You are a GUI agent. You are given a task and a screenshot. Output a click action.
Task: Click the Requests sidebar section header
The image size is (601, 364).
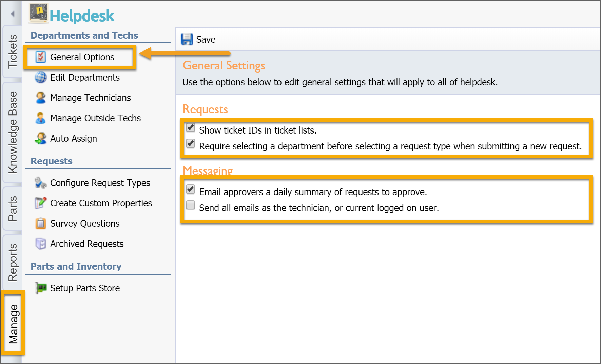click(x=52, y=161)
